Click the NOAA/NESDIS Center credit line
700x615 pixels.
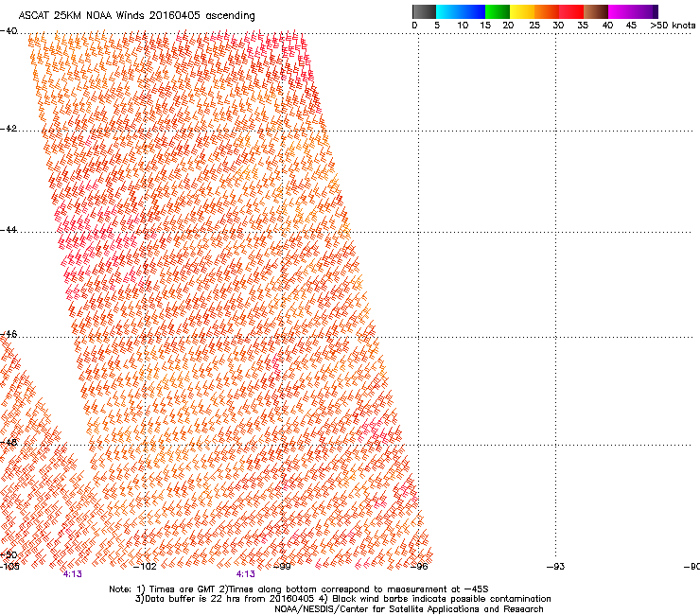pos(409,609)
